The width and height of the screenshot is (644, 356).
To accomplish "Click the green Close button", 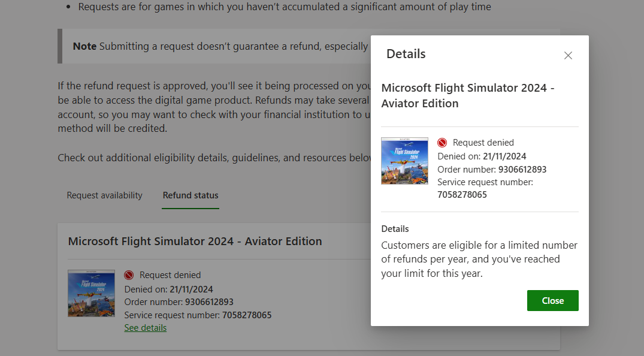I will [552, 300].
